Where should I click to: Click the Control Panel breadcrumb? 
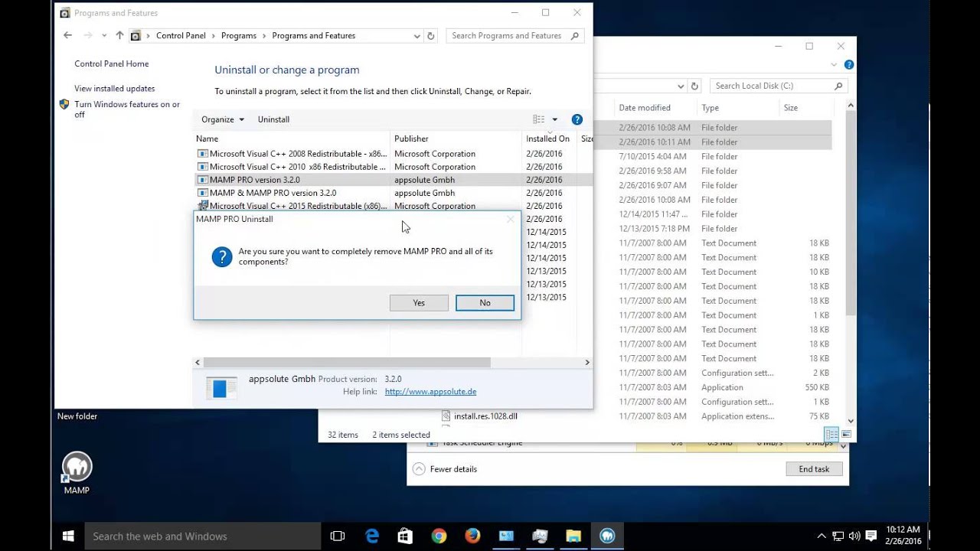click(181, 36)
